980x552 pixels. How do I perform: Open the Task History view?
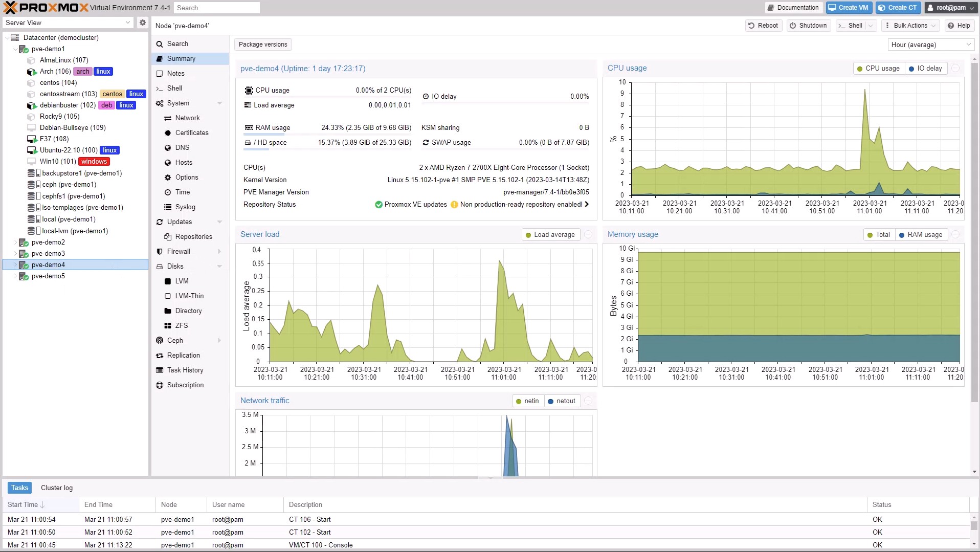[x=185, y=370]
